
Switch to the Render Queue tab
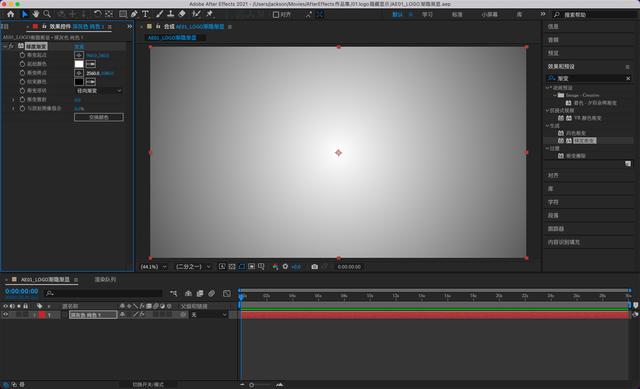[105, 280]
